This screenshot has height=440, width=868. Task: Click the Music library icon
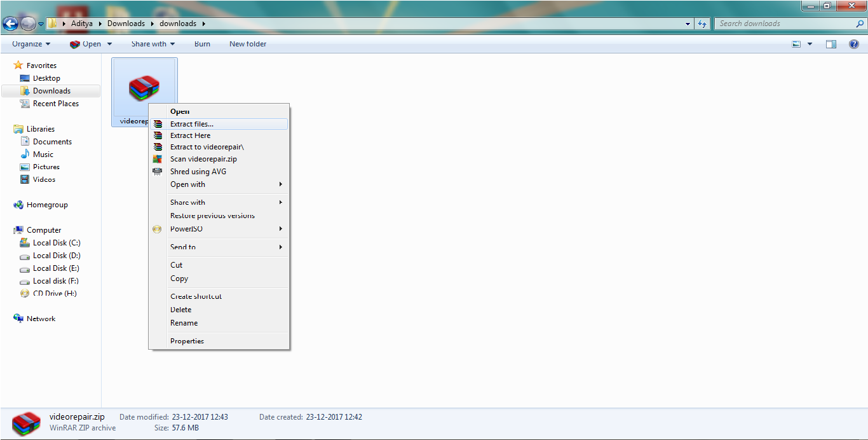coord(25,154)
